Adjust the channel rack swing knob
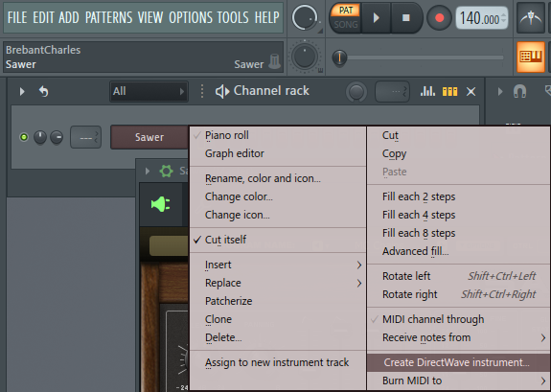Viewport: 551px width, 392px height. (356, 92)
